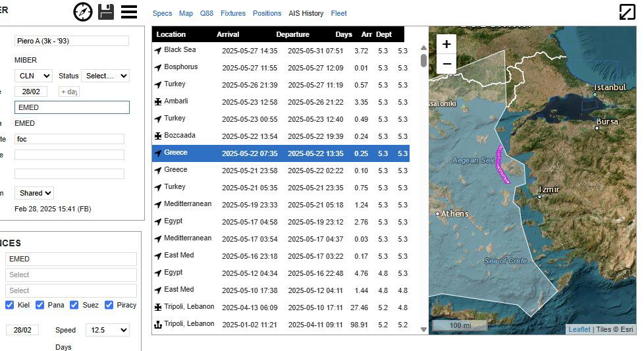Click the floppy disk save icon

tap(106, 12)
